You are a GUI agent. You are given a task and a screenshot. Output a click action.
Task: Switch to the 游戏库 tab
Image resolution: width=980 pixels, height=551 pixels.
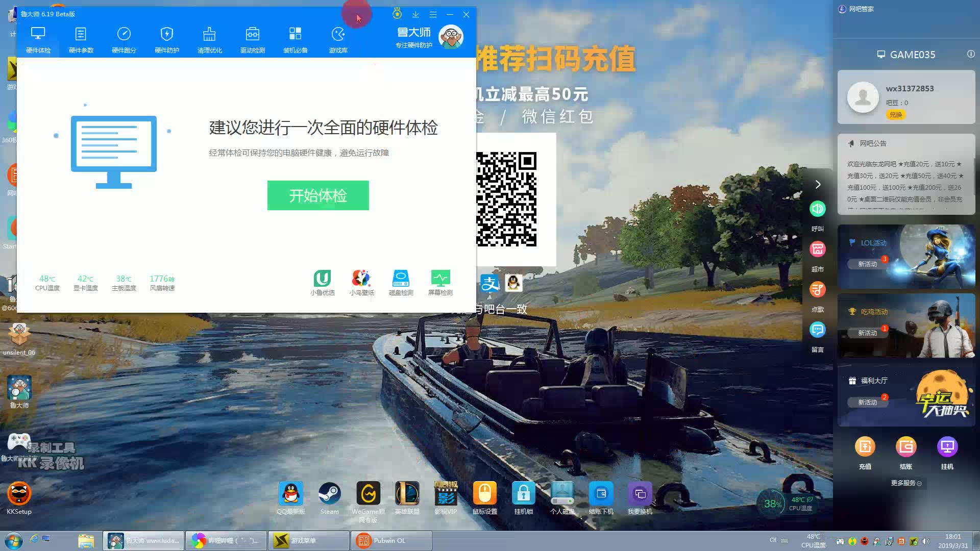click(x=338, y=38)
